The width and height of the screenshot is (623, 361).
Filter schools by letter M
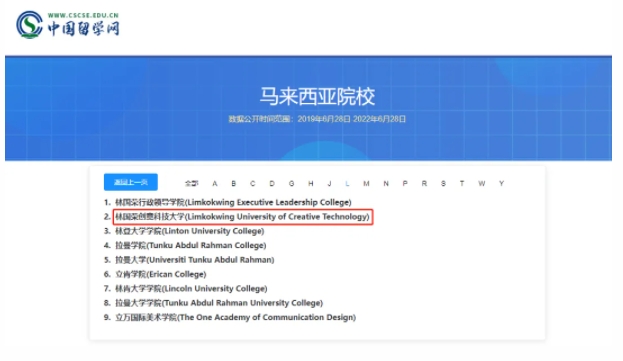click(x=366, y=183)
